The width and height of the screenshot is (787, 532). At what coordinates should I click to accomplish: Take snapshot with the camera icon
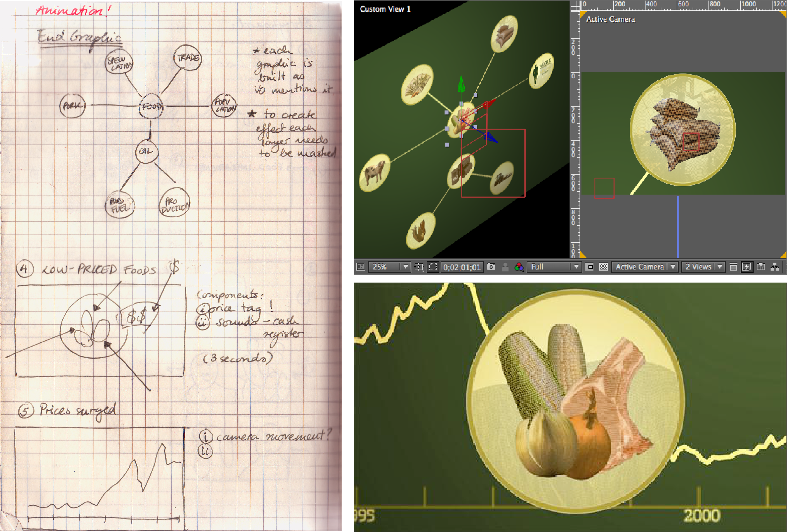[491, 267]
